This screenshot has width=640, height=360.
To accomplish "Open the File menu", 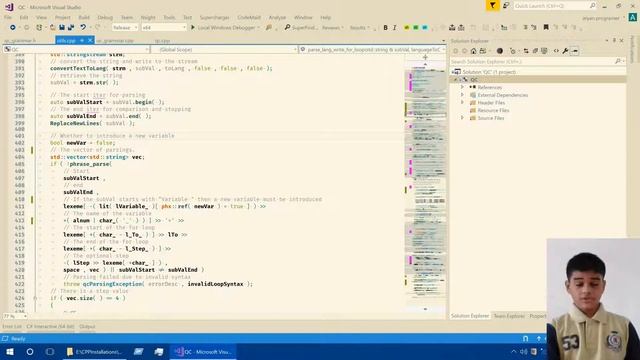I will [x=8, y=18].
